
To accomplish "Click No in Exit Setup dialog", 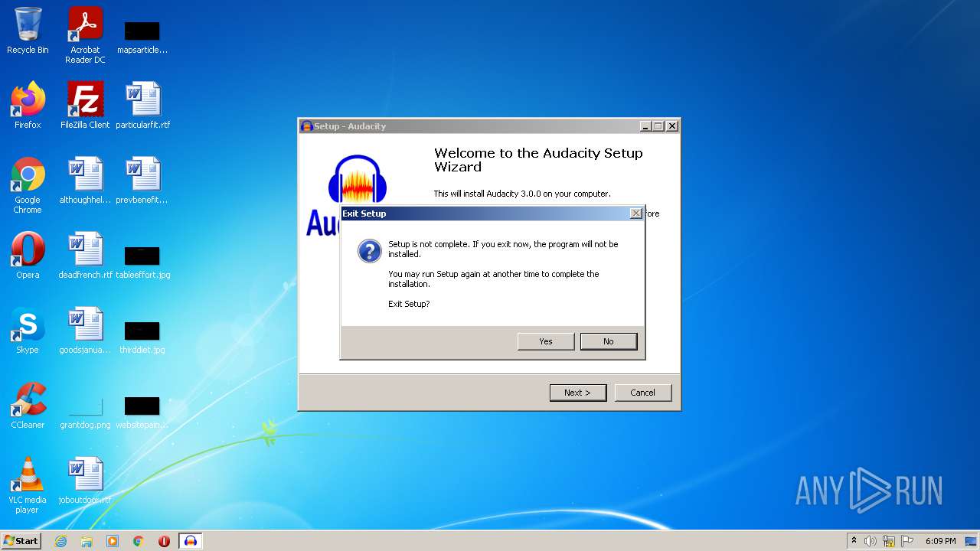I will [x=608, y=341].
